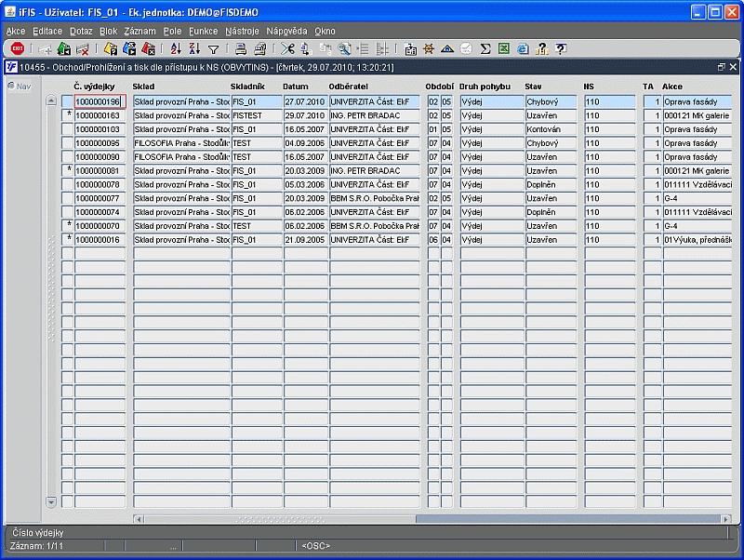This screenshot has height=560, width=744.
Task: Open the filter funnel tool
Action: 214,49
